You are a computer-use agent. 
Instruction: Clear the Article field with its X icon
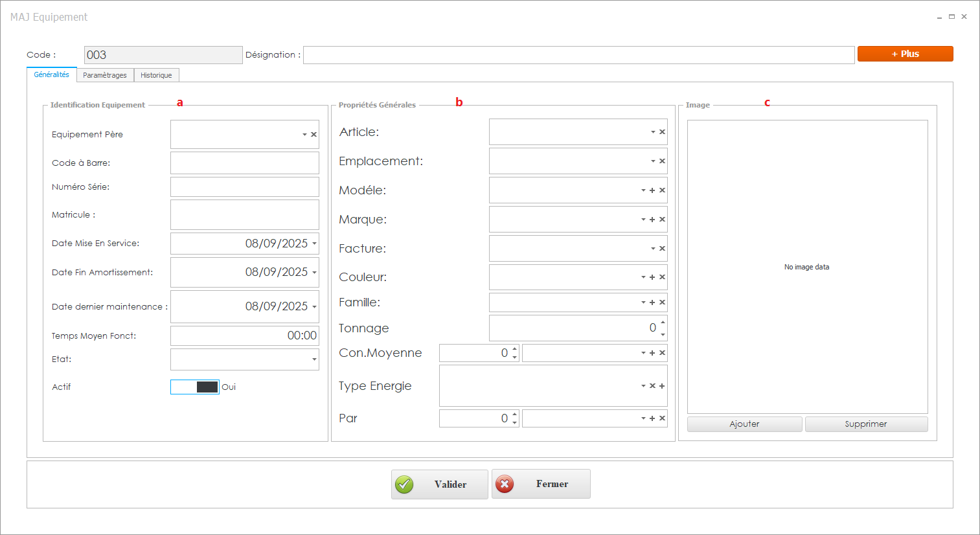[x=662, y=132]
